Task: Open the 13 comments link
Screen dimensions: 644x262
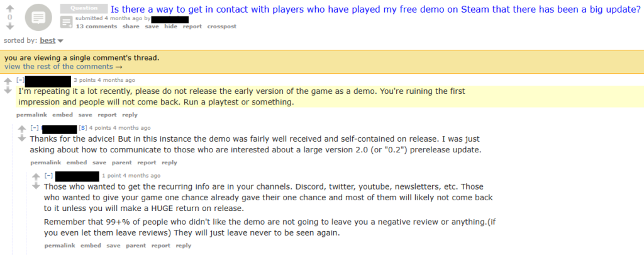Action: pyautogui.click(x=96, y=26)
